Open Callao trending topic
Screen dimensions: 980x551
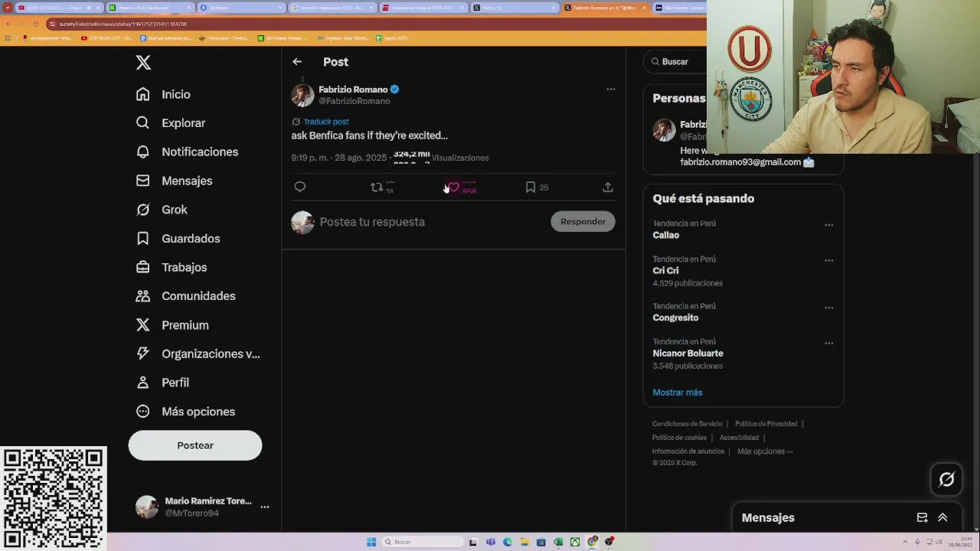coord(666,236)
